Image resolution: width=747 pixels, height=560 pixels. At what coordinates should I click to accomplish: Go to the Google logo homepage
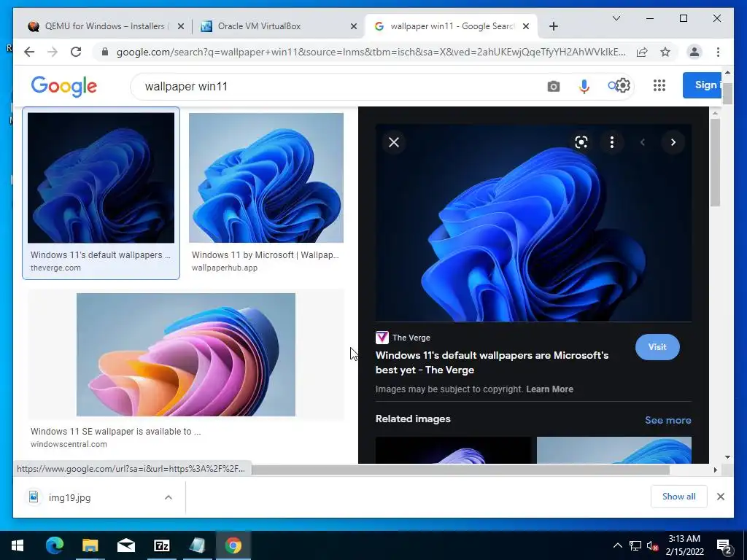pyautogui.click(x=64, y=86)
